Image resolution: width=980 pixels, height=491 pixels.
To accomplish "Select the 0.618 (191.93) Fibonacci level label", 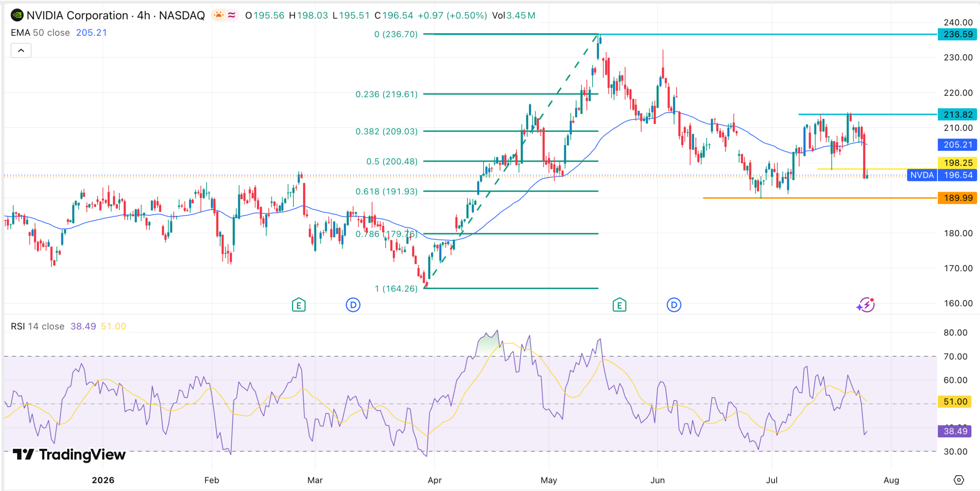I will click(387, 191).
